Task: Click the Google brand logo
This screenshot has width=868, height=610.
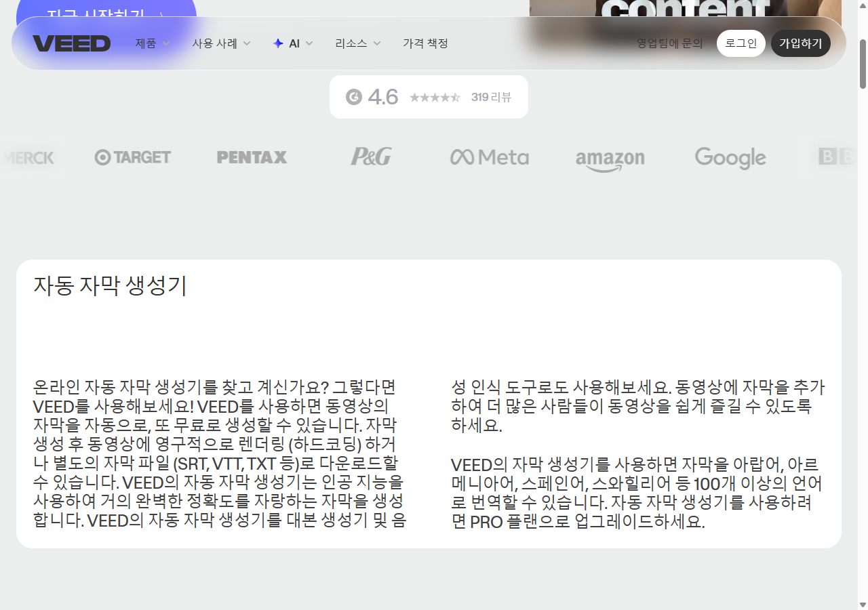Action: coord(730,157)
